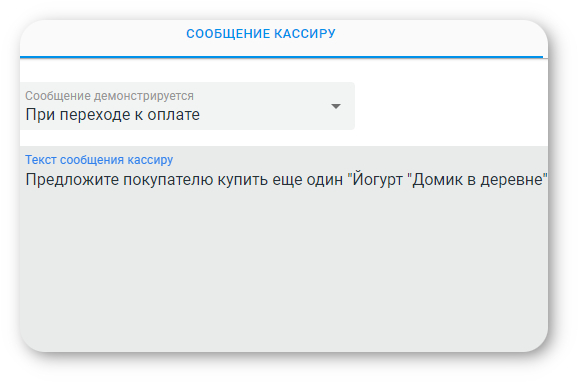
Task: Click the Текст сообщения кассиру text area
Action: (x=284, y=249)
